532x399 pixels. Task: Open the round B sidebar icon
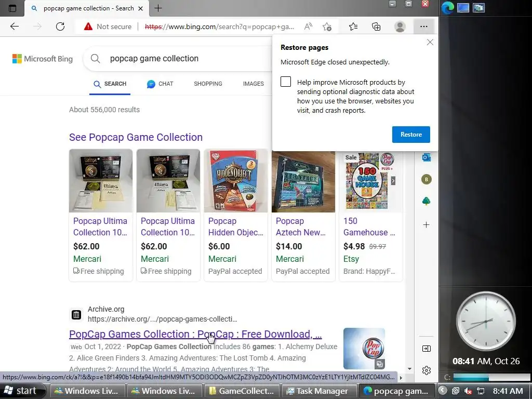427,179
